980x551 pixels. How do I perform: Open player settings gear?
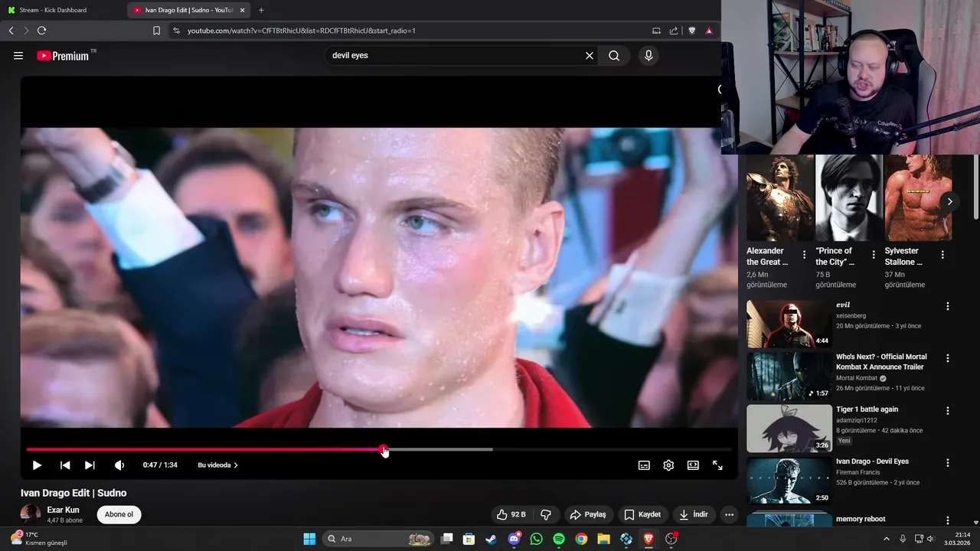[668, 465]
